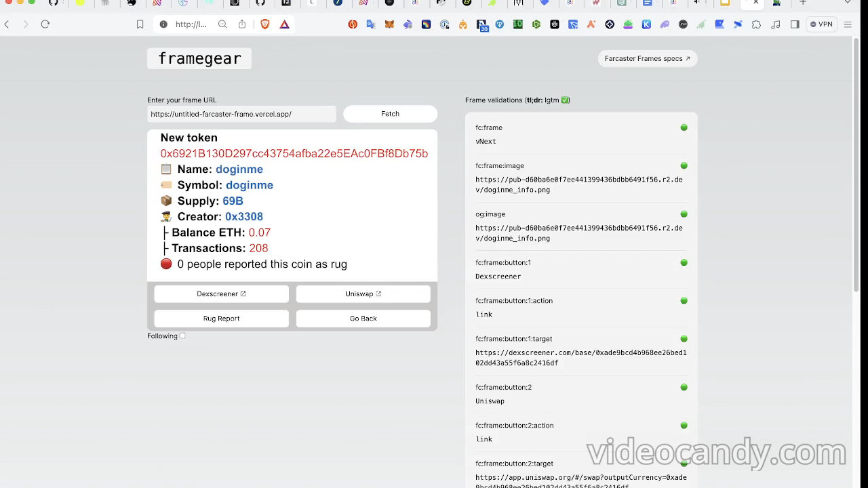Open the red swirl extension icon

(x=353, y=24)
